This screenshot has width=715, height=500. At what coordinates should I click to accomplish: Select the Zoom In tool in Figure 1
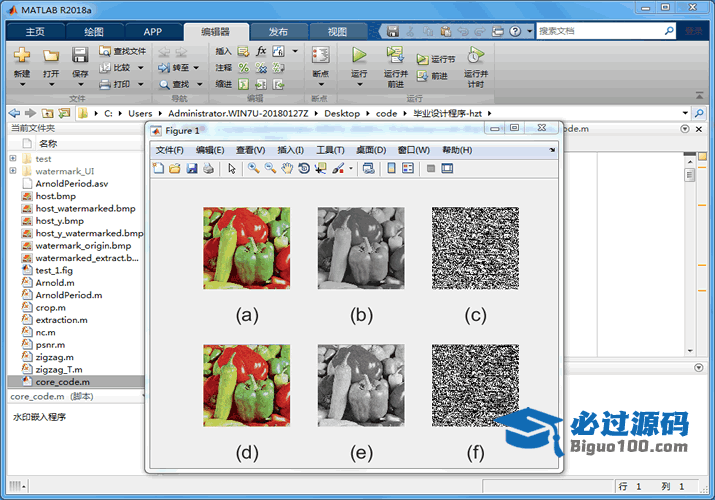(254, 169)
